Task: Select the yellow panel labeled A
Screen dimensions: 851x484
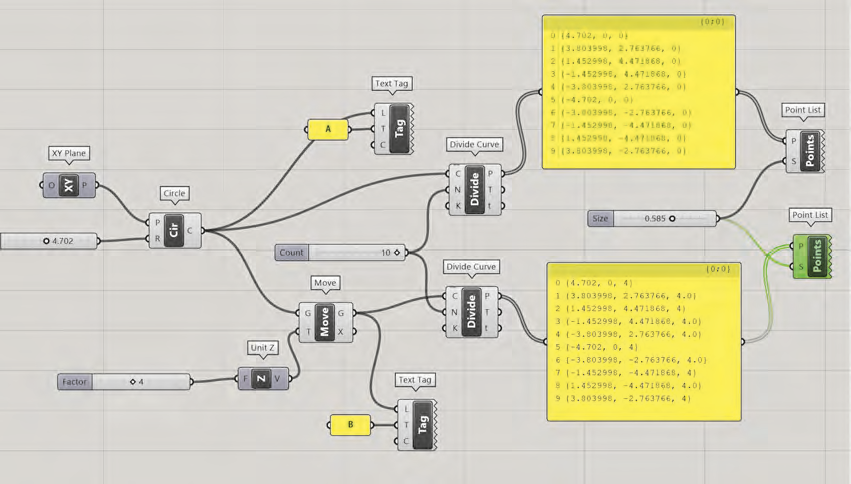Action: (x=327, y=129)
